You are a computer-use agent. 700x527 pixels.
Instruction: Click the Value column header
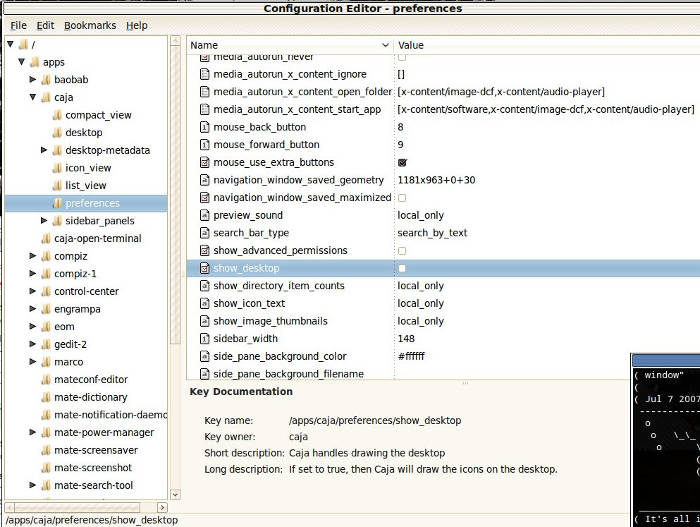pos(547,45)
